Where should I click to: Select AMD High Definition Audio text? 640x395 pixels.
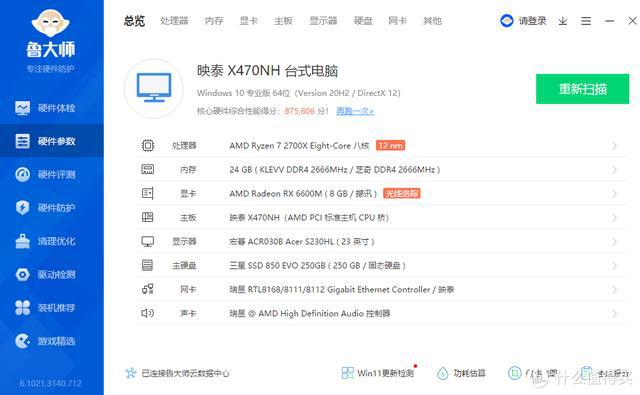[309, 313]
